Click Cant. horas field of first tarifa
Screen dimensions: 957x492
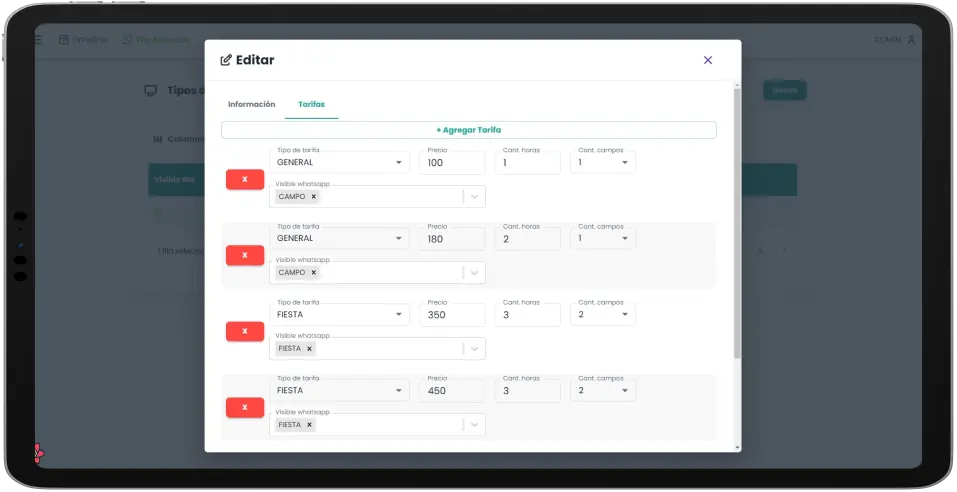click(x=527, y=162)
